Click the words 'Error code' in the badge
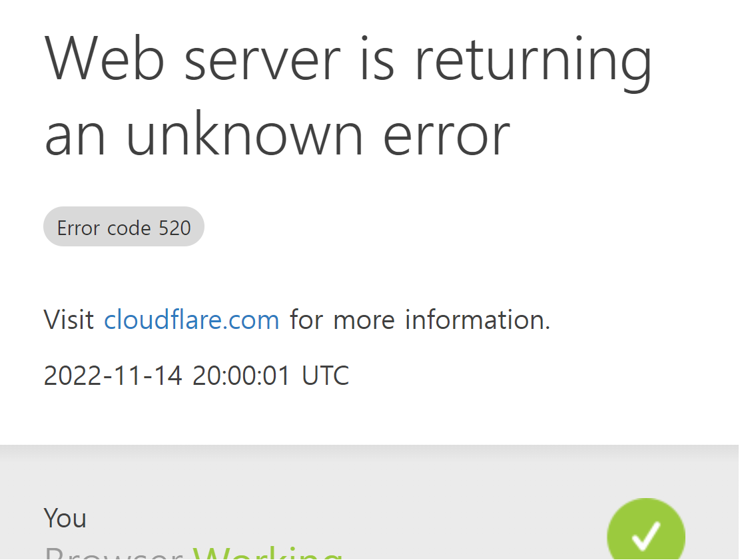 104,228
